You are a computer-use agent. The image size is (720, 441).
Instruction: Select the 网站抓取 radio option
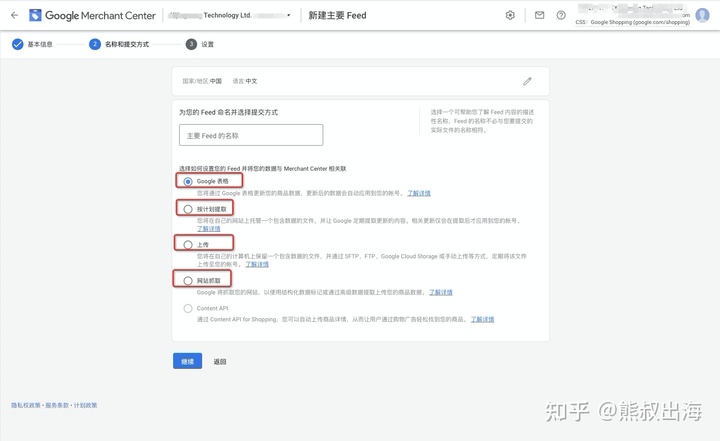(x=188, y=281)
